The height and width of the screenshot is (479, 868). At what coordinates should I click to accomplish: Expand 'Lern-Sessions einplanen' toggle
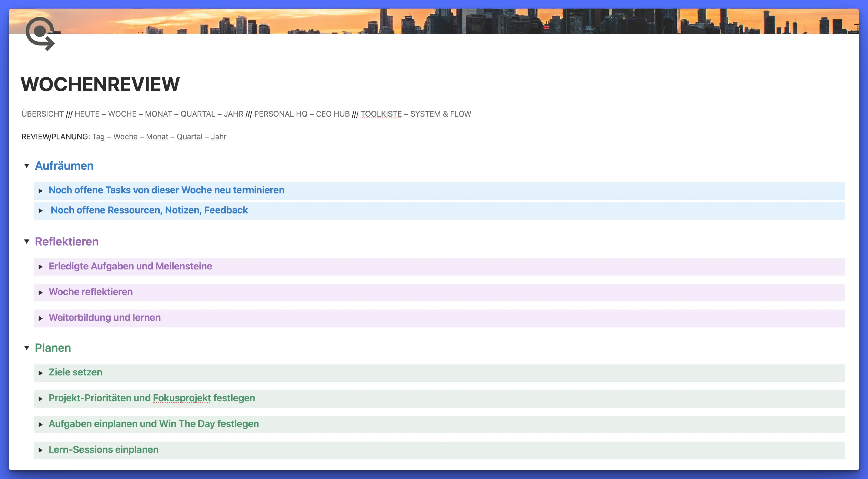pyautogui.click(x=40, y=450)
